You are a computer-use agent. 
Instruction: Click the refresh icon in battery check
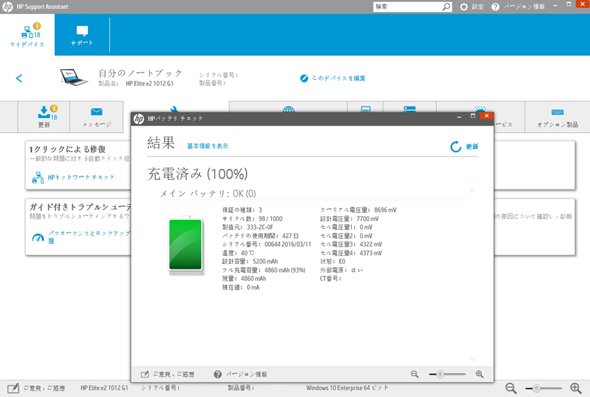click(x=456, y=147)
